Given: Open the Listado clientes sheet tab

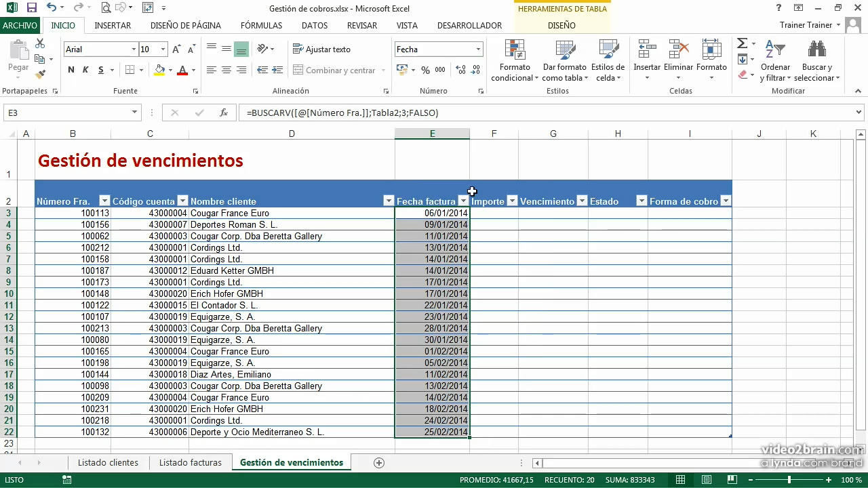Looking at the screenshot, I should [x=108, y=462].
